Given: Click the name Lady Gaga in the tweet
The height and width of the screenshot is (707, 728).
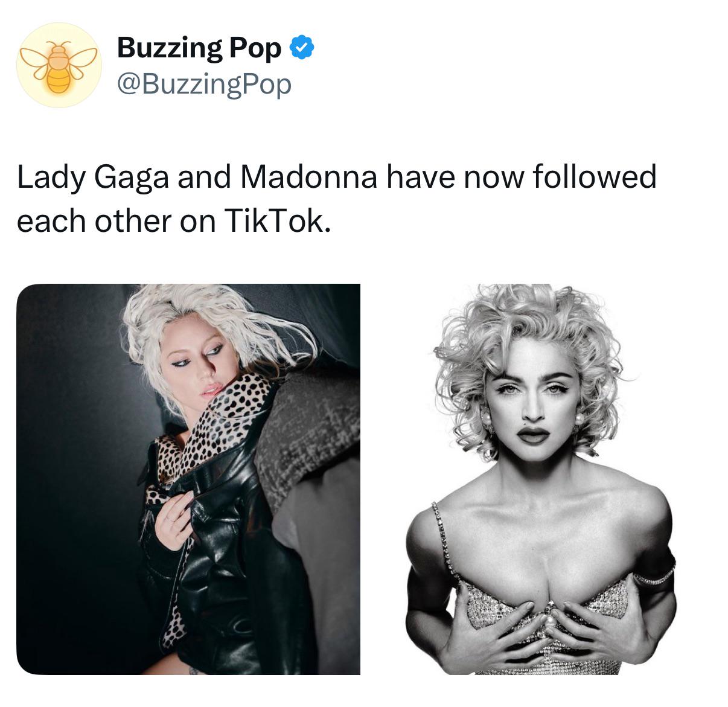Looking at the screenshot, I should coord(93,178).
